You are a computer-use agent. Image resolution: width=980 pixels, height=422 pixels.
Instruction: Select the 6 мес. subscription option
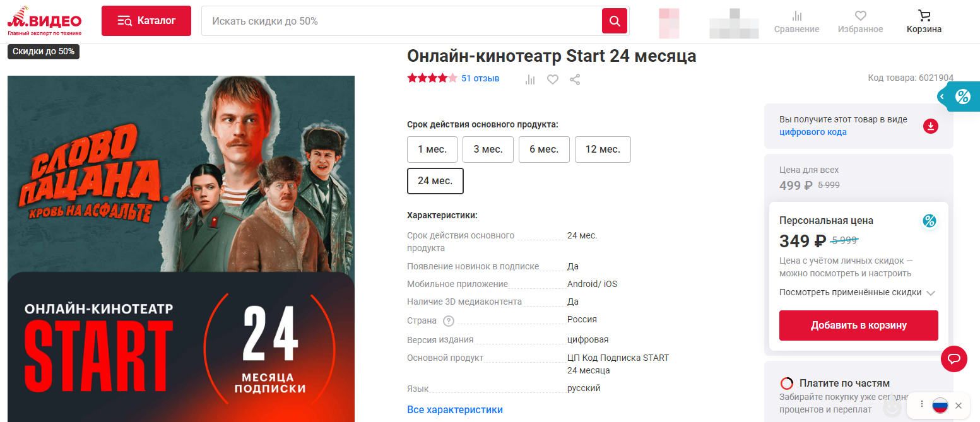pyautogui.click(x=544, y=149)
